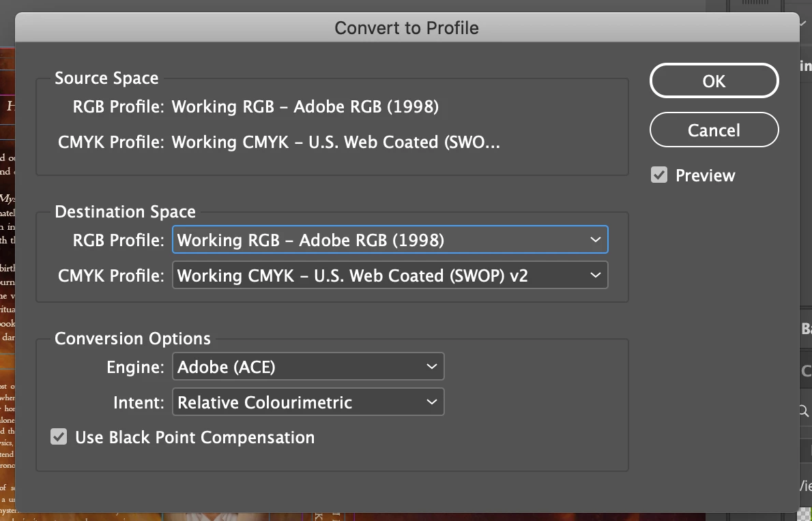812x521 pixels.
Task: Click the panel chevron at top right corner
Action: [804, 23]
